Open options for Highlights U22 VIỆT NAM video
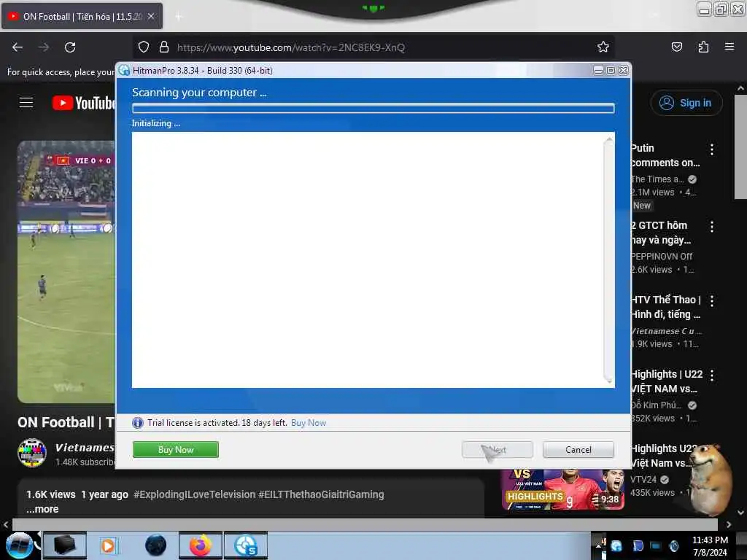This screenshot has width=747, height=560. [x=712, y=376]
